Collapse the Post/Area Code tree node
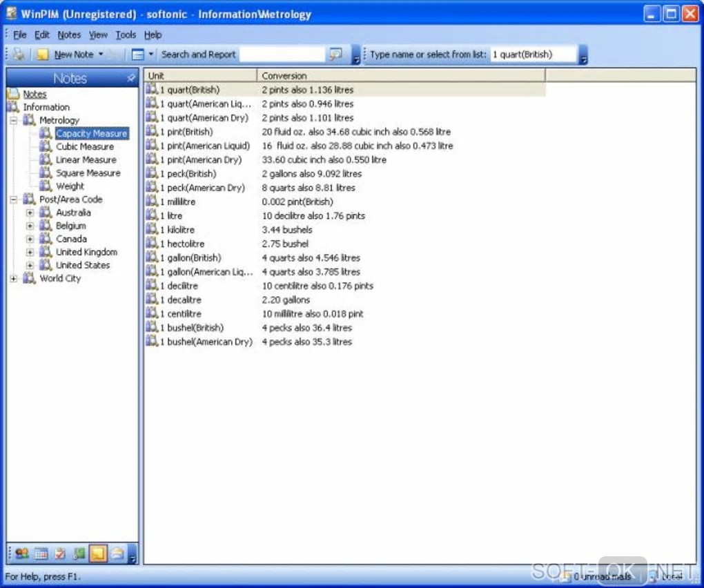 click(x=14, y=199)
